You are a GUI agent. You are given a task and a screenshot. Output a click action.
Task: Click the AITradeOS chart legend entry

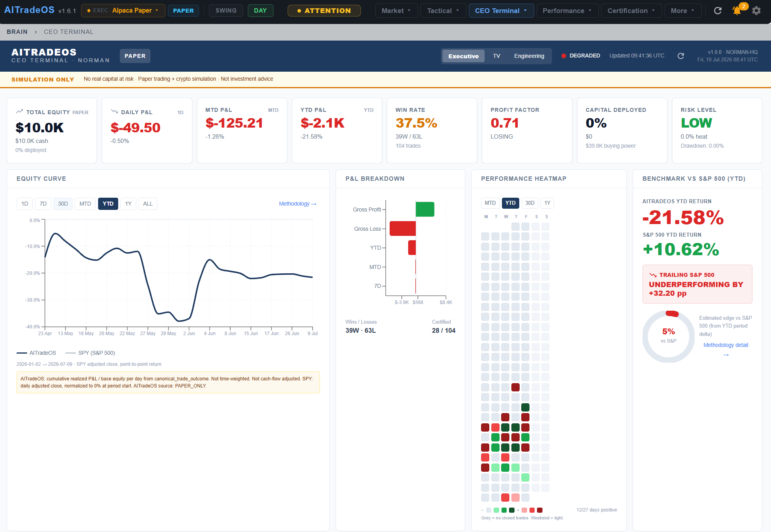tap(36, 353)
